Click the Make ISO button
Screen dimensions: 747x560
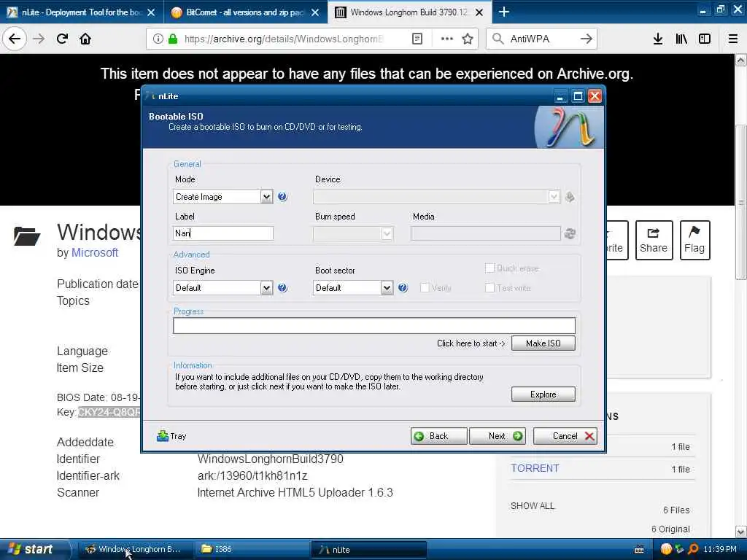(543, 343)
